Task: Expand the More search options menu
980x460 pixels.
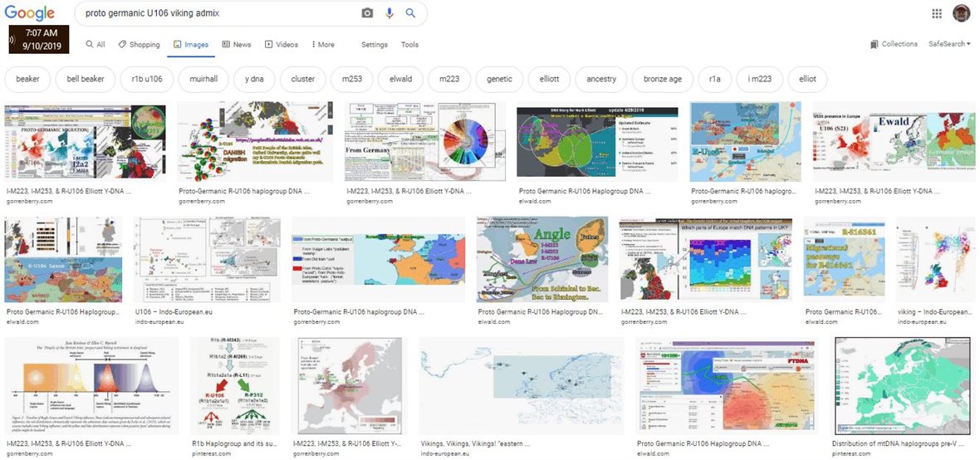Action: 321,45
